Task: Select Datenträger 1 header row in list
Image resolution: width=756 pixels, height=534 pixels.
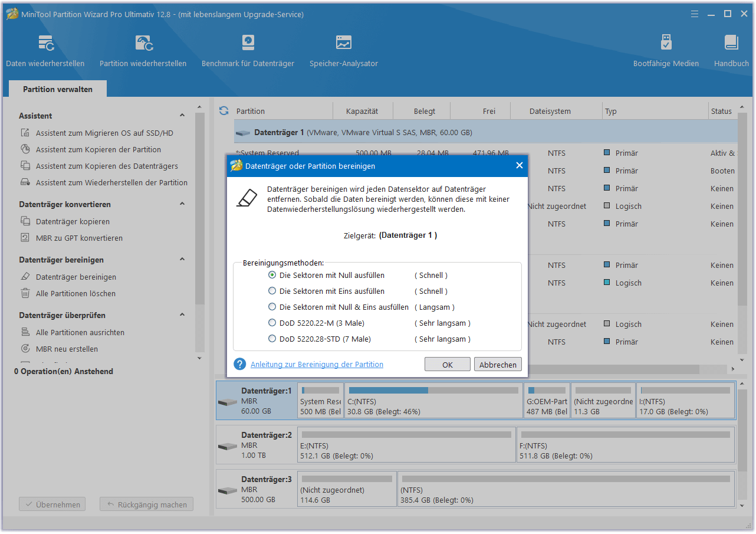Action: 486,133
